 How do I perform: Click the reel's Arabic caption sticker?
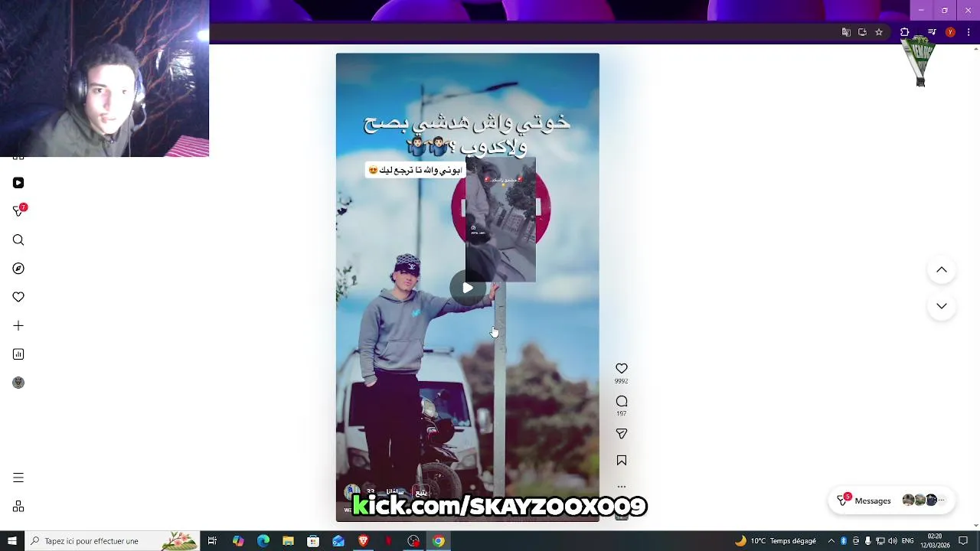click(x=414, y=170)
